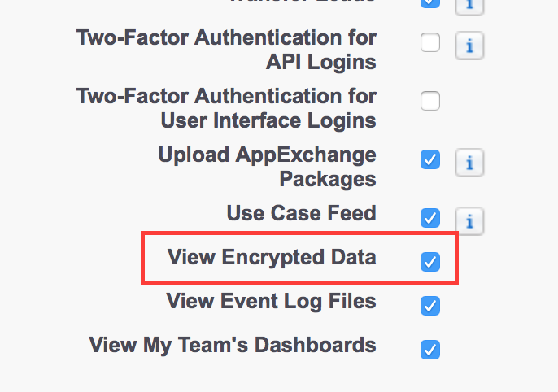558x392 pixels.
Task: Disable the Use Case Feed checkbox
Action: (430, 218)
